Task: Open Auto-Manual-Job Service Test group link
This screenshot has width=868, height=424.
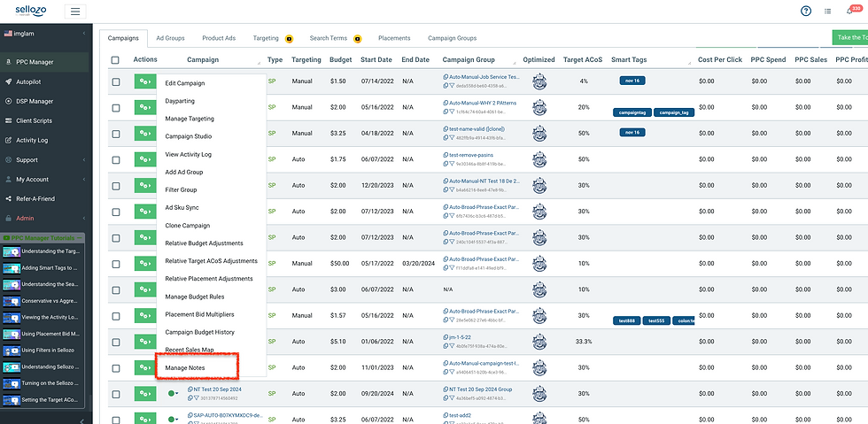Action: point(484,77)
